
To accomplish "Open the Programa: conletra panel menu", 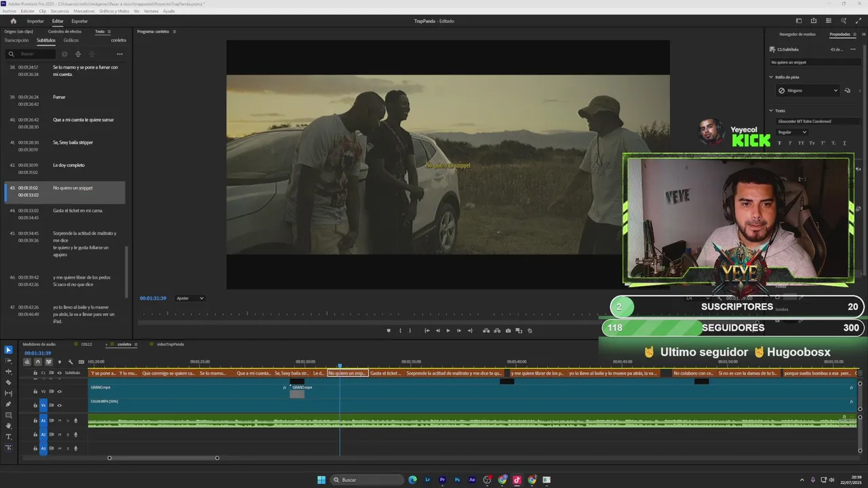I will pyautogui.click(x=174, y=31).
